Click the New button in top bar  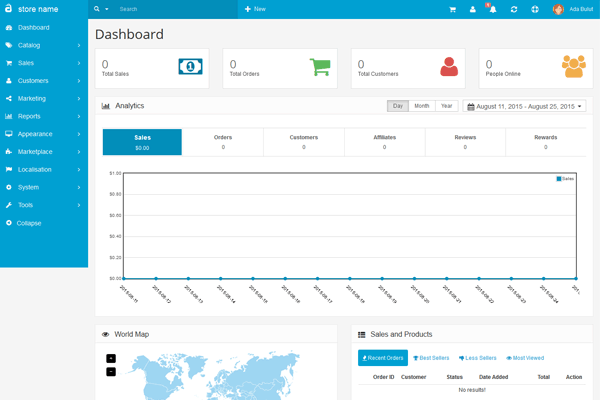tap(255, 9)
